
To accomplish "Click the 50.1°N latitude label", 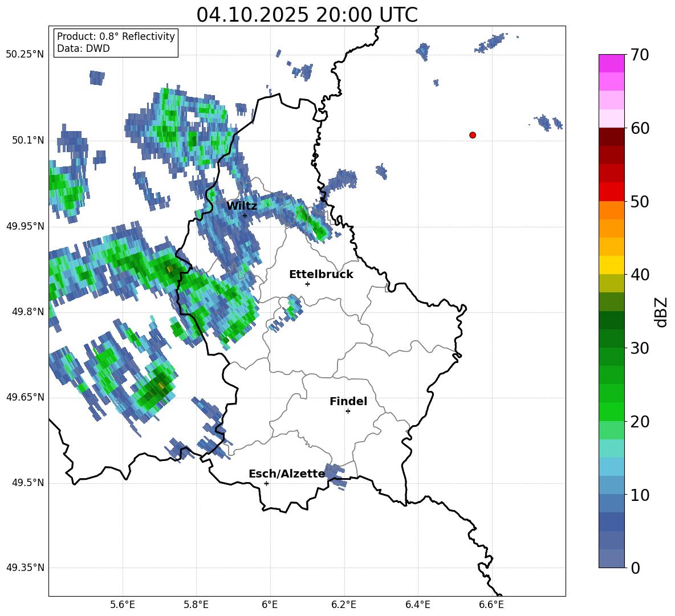I will pos(28,141).
